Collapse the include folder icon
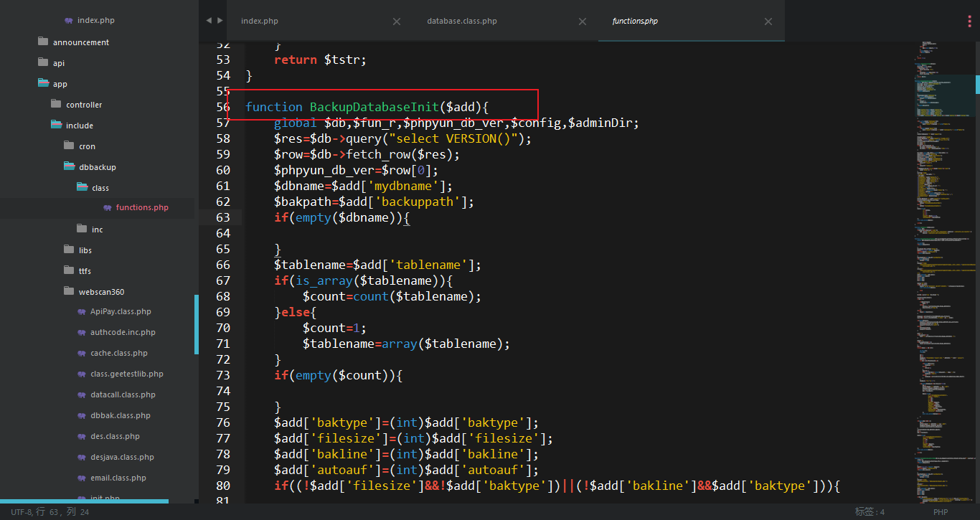This screenshot has width=980, height=520. (x=56, y=125)
